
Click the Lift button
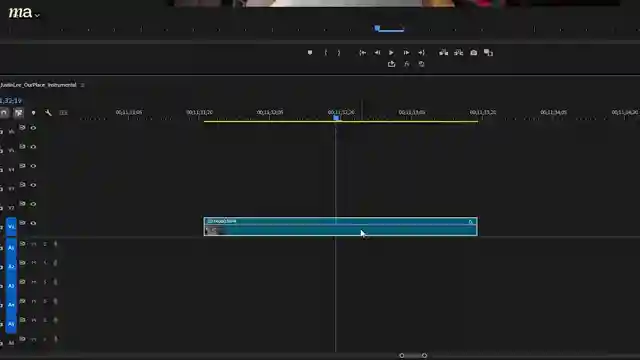(443, 52)
